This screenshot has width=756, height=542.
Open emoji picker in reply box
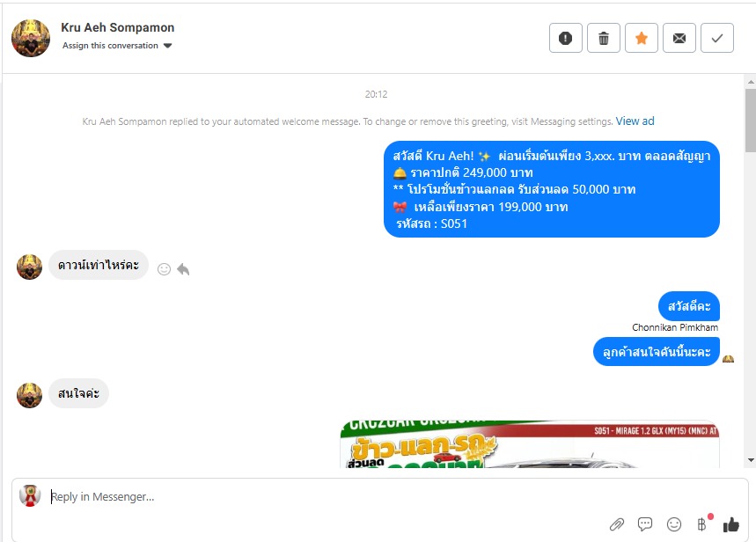click(673, 524)
